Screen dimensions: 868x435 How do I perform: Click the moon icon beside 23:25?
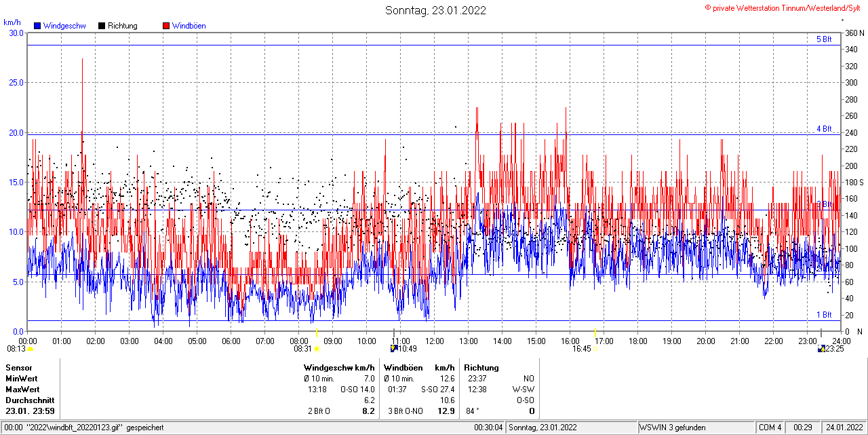pos(821,349)
